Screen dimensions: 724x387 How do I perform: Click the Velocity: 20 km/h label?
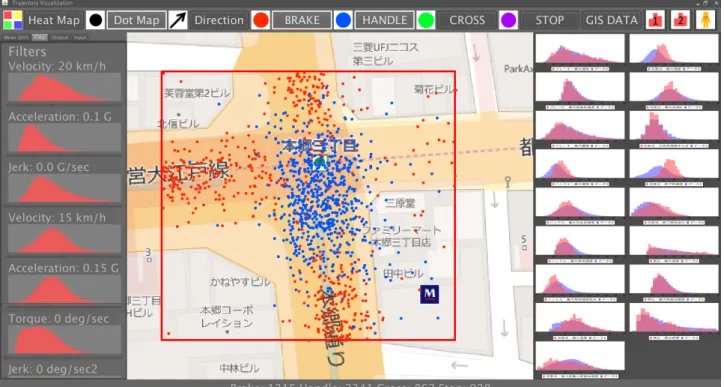coord(57,66)
